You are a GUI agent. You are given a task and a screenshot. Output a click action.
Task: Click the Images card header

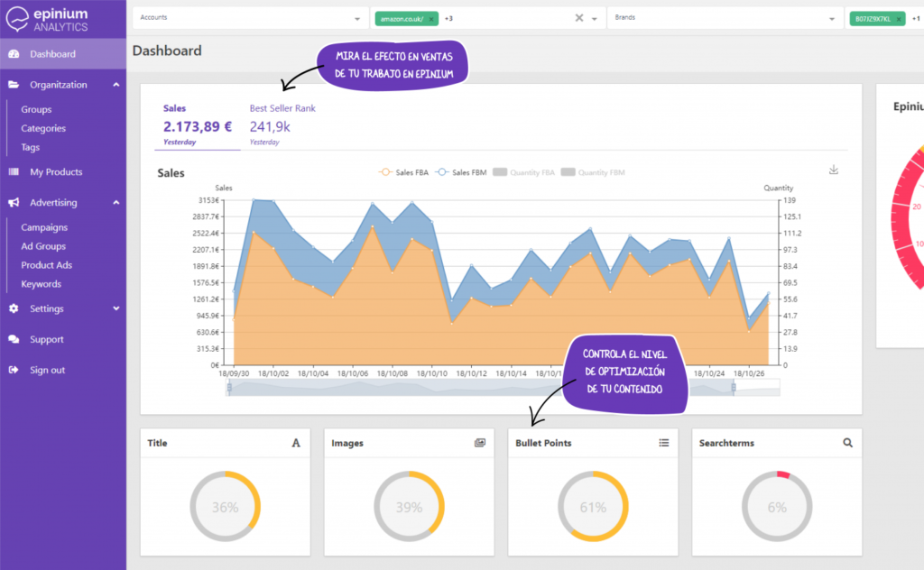[x=409, y=443]
